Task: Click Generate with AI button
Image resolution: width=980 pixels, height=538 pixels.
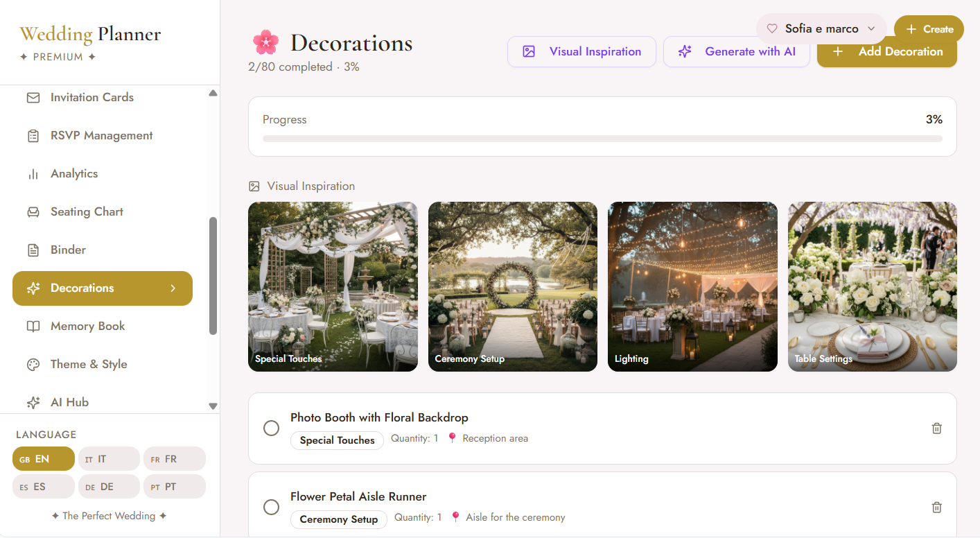Action: [x=737, y=51]
